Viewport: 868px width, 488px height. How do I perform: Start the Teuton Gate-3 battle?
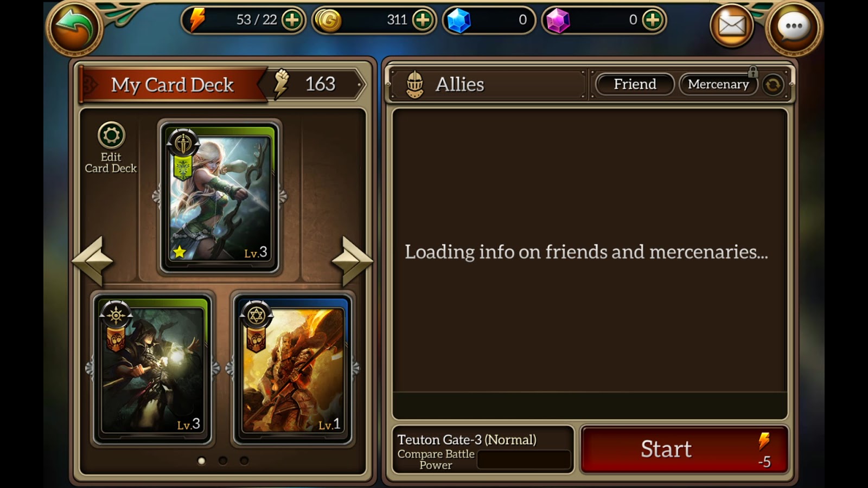point(684,450)
